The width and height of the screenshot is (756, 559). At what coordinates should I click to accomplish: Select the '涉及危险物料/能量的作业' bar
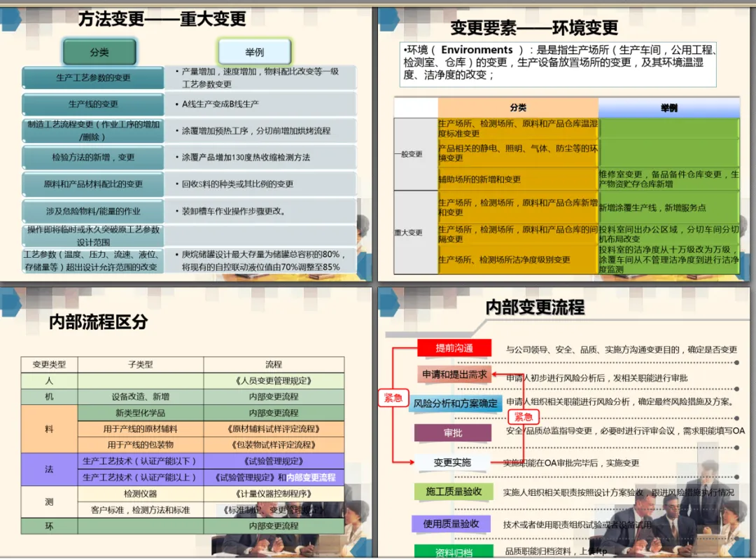point(93,211)
